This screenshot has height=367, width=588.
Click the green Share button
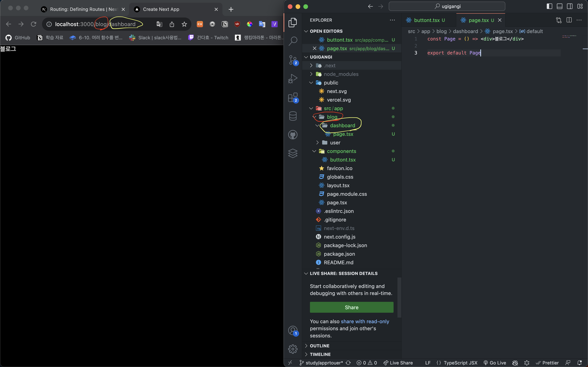tap(352, 307)
